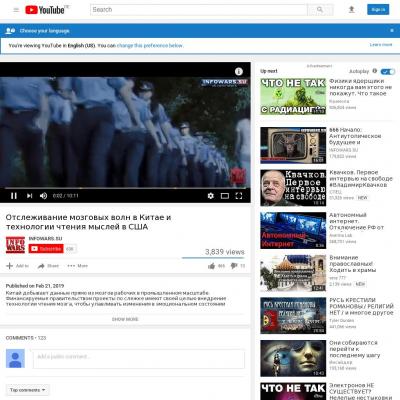
Task: Open Квачков interview thumbnail
Action: (293, 188)
